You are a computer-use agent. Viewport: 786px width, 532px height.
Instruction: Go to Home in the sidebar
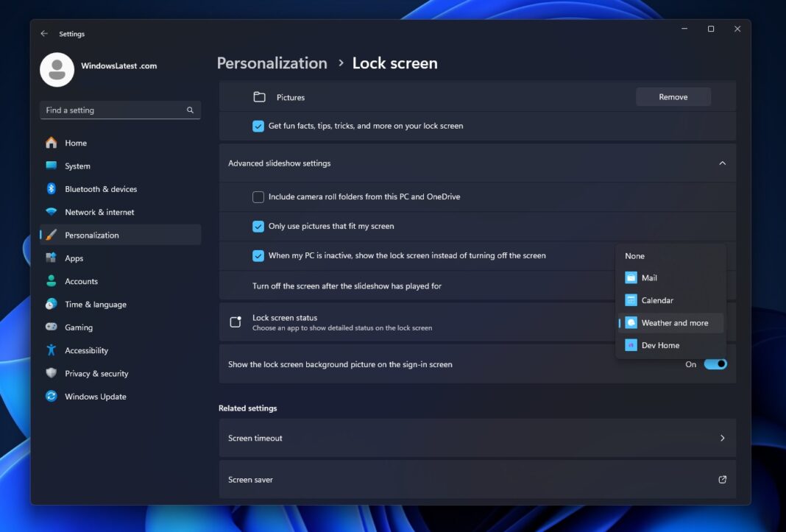[x=74, y=142]
